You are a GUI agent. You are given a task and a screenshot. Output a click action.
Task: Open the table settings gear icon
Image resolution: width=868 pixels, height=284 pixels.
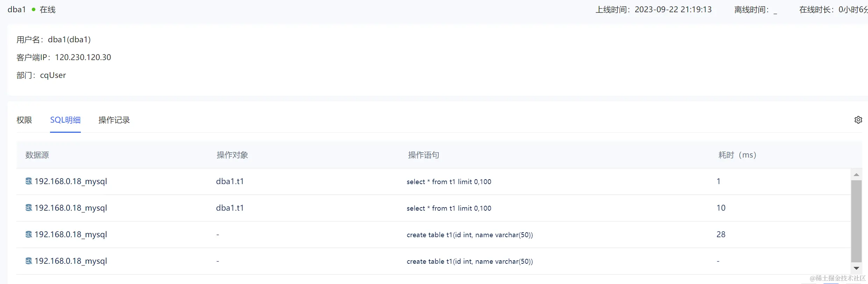click(x=858, y=120)
